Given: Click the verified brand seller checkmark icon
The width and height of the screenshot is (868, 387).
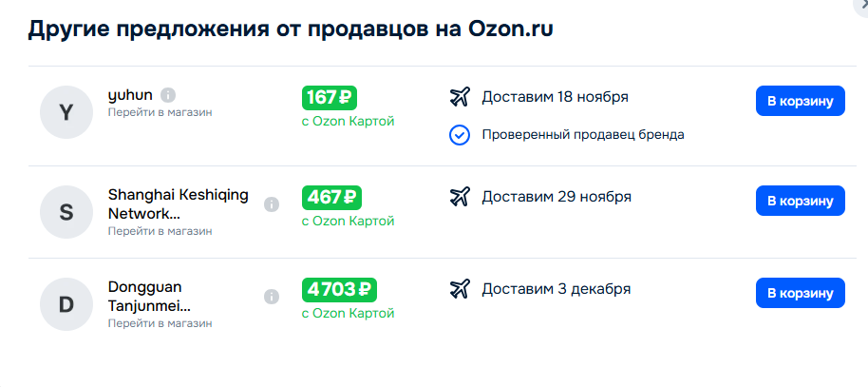Looking at the screenshot, I should click(460, 134).
